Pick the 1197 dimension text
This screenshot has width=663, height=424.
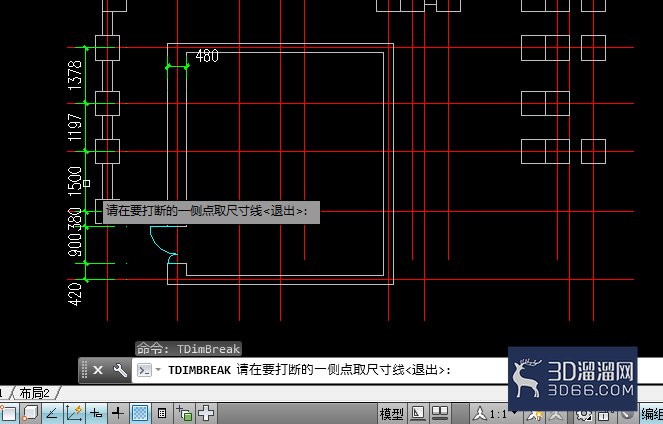click(x=75, y=128)
